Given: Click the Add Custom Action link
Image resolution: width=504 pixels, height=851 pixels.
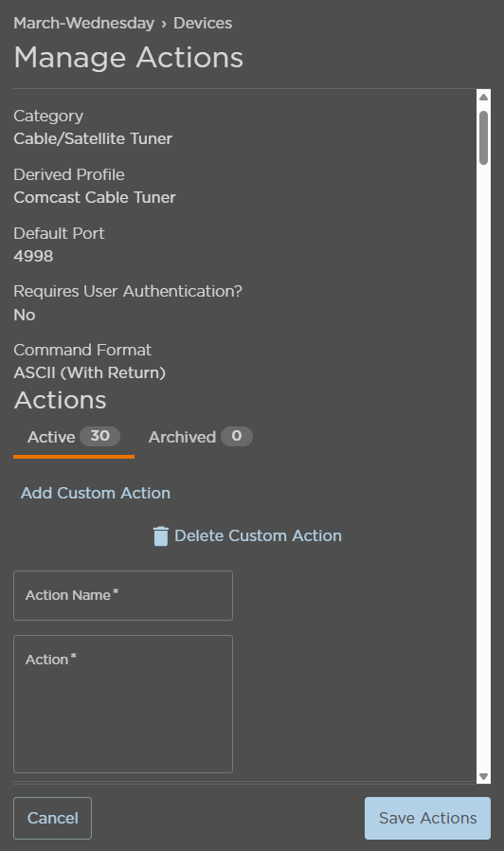Looking at the screenshot, I should pyautogui.click(x=96, y=493).
